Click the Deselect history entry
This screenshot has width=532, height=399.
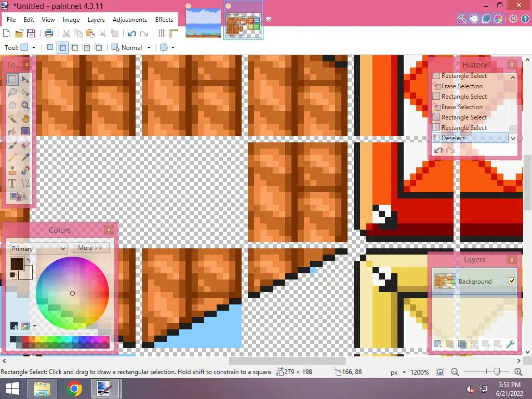[x=470, y=138]
